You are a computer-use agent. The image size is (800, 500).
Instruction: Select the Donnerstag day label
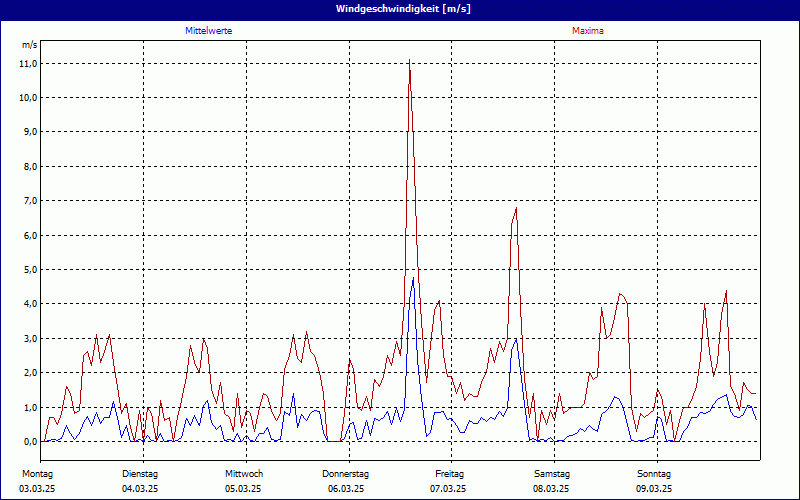point(346,473)
